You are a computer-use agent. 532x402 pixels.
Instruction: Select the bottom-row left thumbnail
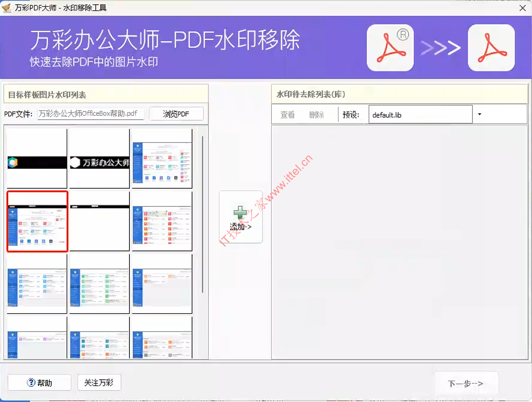(37, 338)
